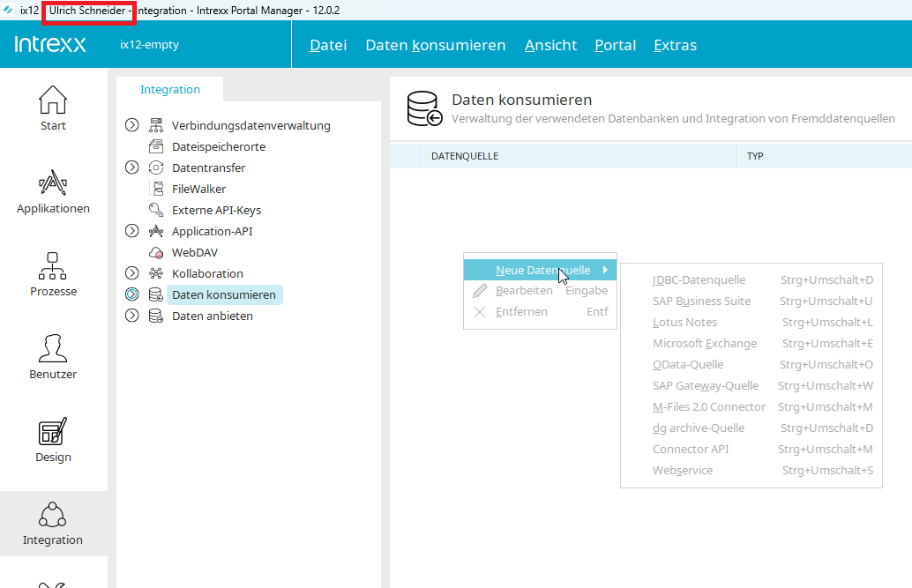Expand the Kollaboration tree node
The height and width of the screenshot is (588, 912).
click(x=132, y=273)
